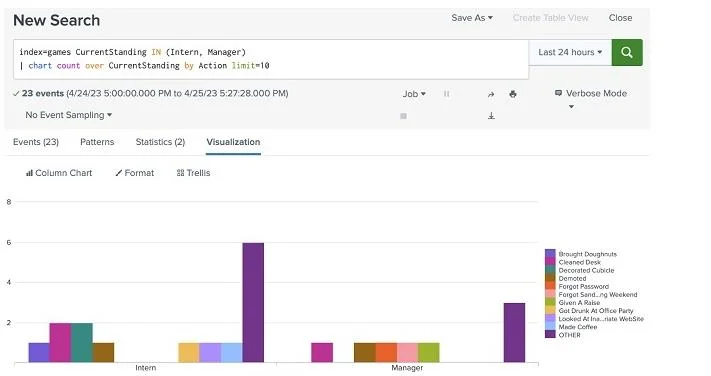711x376 pixels.
Task: Export results with the download icon
Action: coord(491,116)
